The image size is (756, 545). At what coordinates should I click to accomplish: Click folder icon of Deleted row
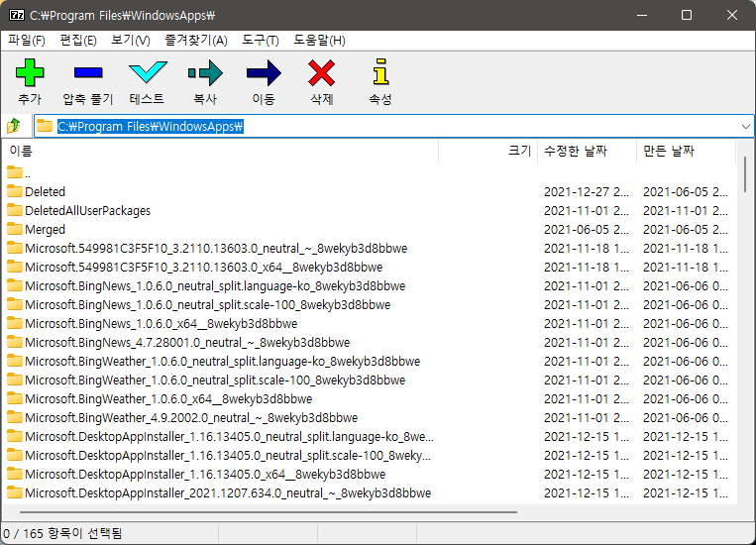pos(15,191)
